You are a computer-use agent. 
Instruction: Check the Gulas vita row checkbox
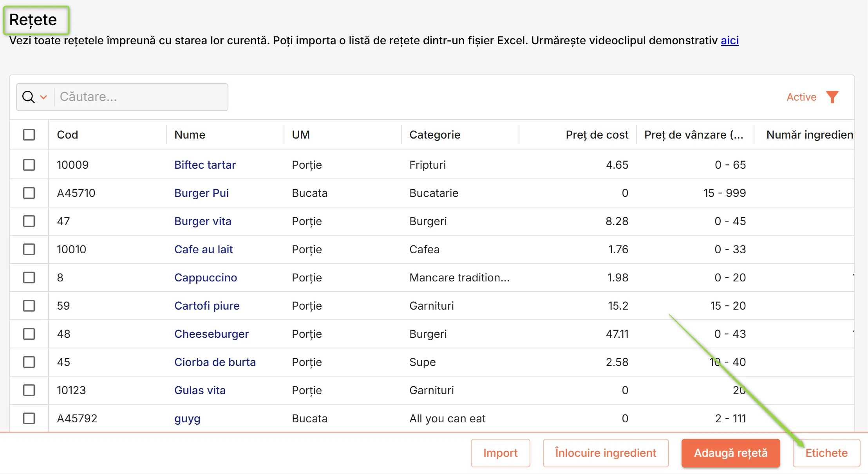coord(29,390)
